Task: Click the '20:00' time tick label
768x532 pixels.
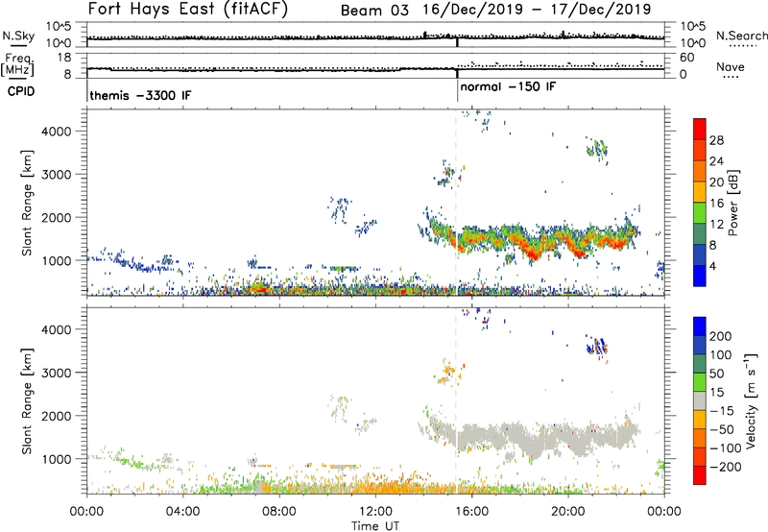Action: coord(567,511)
